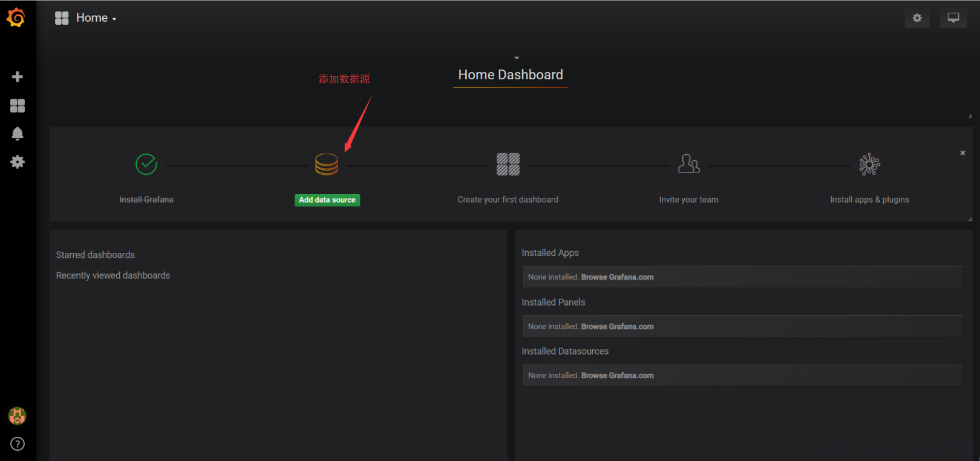
Task: Browse Grafana.com under Installed Apps
Action: (618, 277)
